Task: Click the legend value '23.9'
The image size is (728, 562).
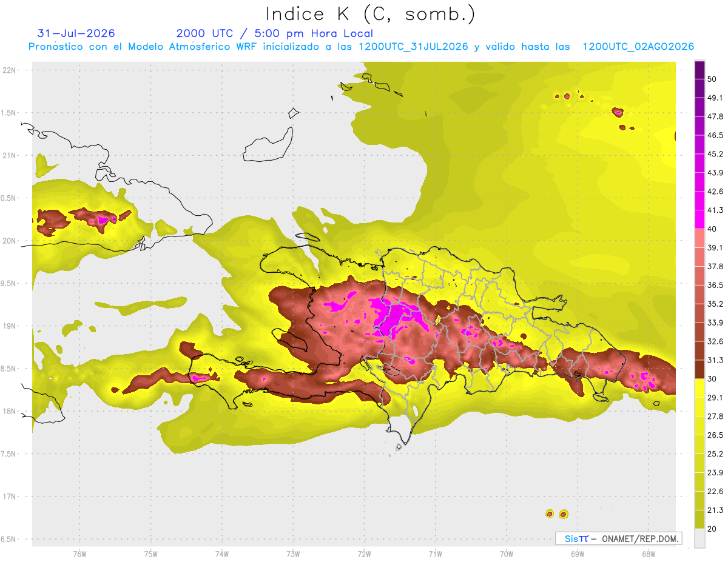Action: pyautogui.click(x=716, y=473)
